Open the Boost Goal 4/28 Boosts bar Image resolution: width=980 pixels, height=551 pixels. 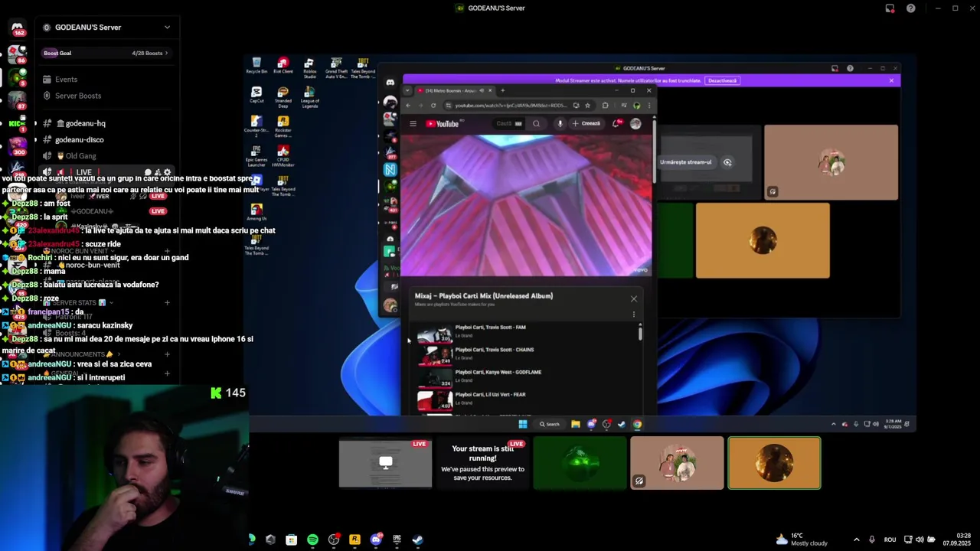tap(107, 53)
